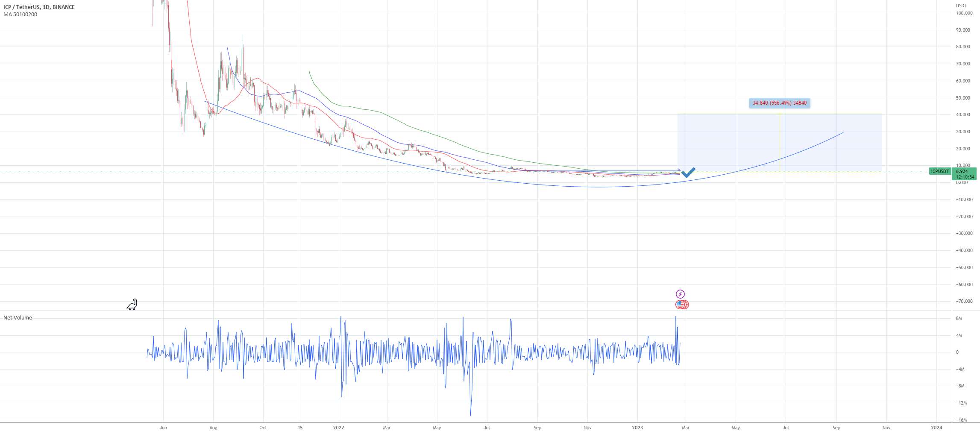Click the 0.000 price scale label
Image resolution: width=980 pixels, height=434 pixels.
click(x=962, y=182)
